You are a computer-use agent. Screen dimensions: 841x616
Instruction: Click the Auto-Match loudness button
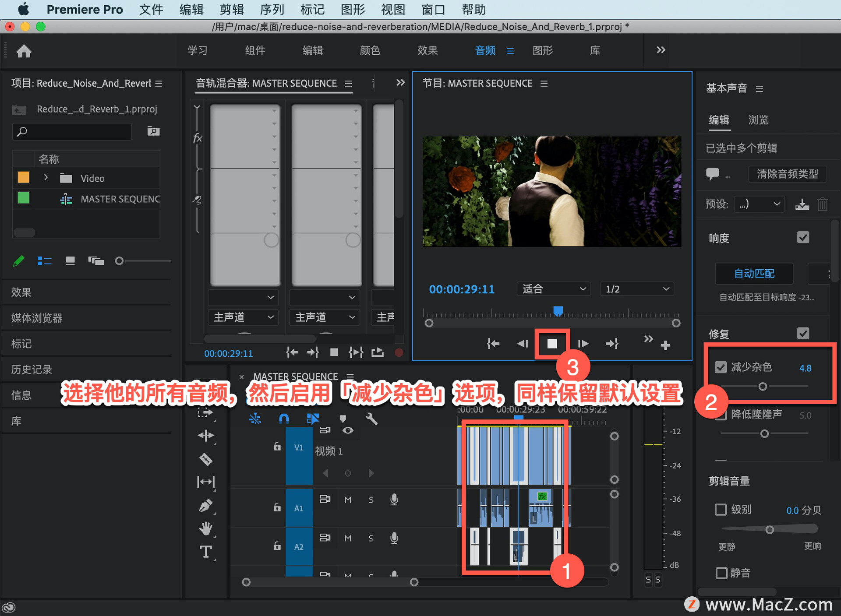coord(754,274)
